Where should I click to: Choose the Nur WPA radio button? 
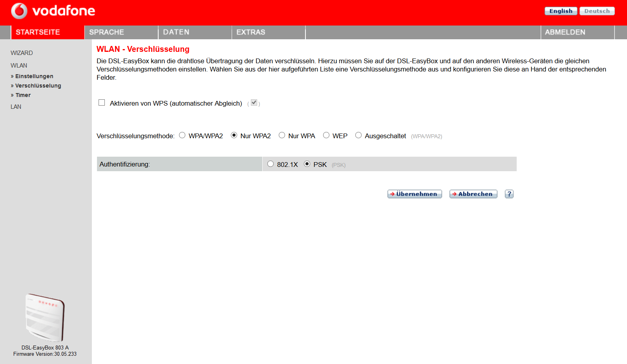click(x=282, y=135)
